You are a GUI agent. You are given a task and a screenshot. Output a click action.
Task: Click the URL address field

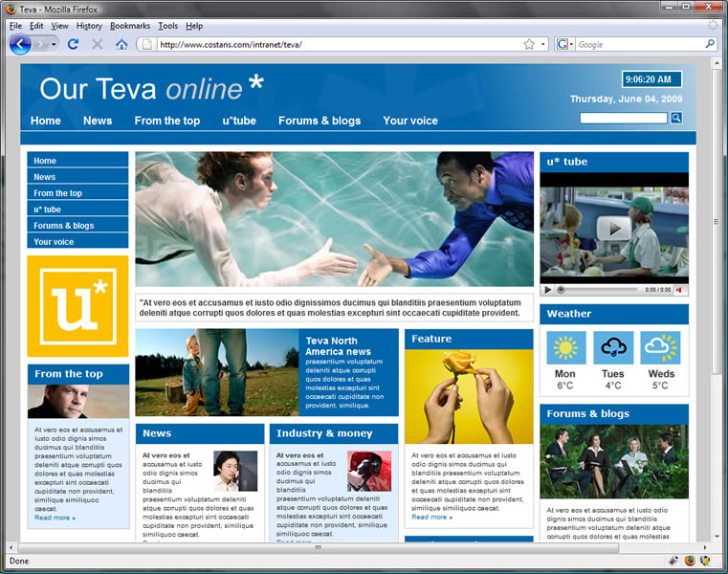pos(339,45)
